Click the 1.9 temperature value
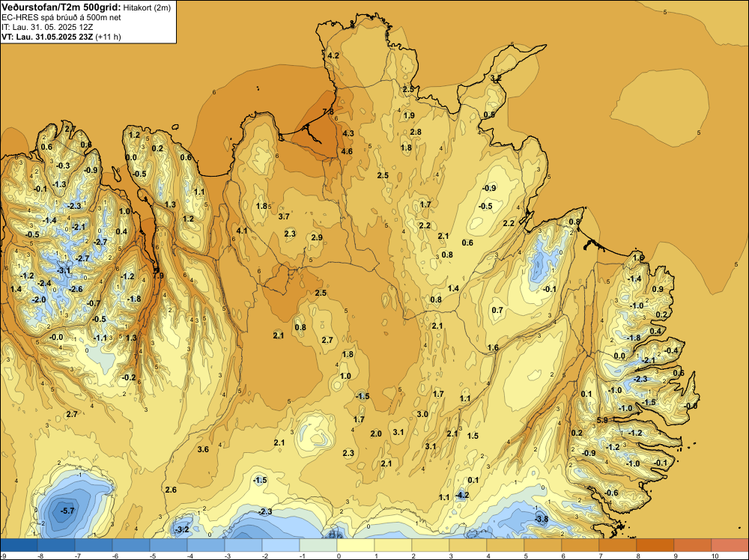749x560 pixels. pyautogui.click(x=409, y=115)
